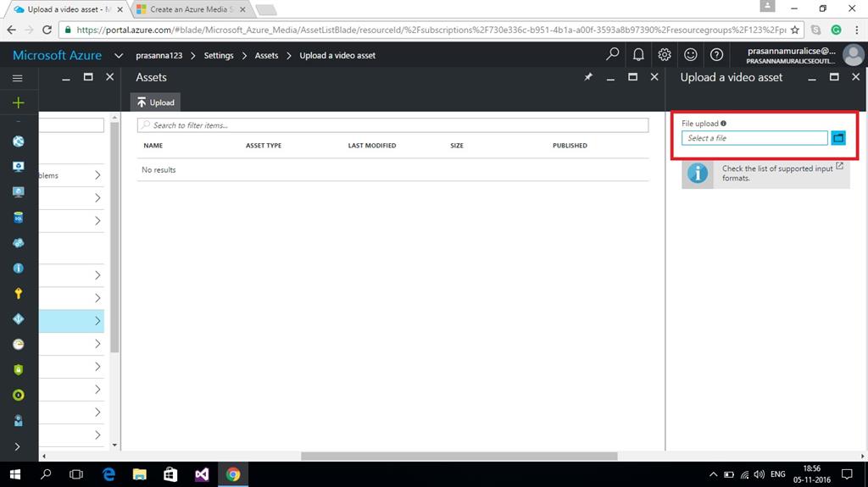Open Visual Studio from the taskbar
The height and width of the screenshot is (487, 868).
coord(202,474)
